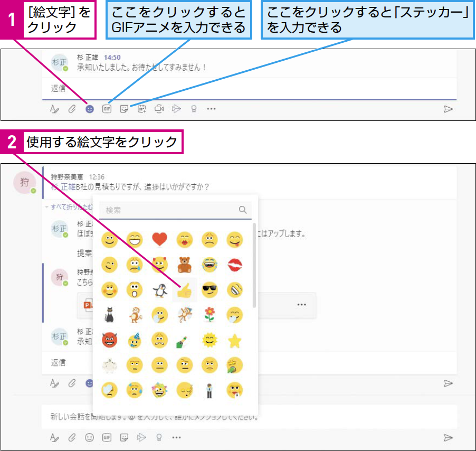Attach a file with the paperclip icon
476x451 pixels.
[72, 108]
